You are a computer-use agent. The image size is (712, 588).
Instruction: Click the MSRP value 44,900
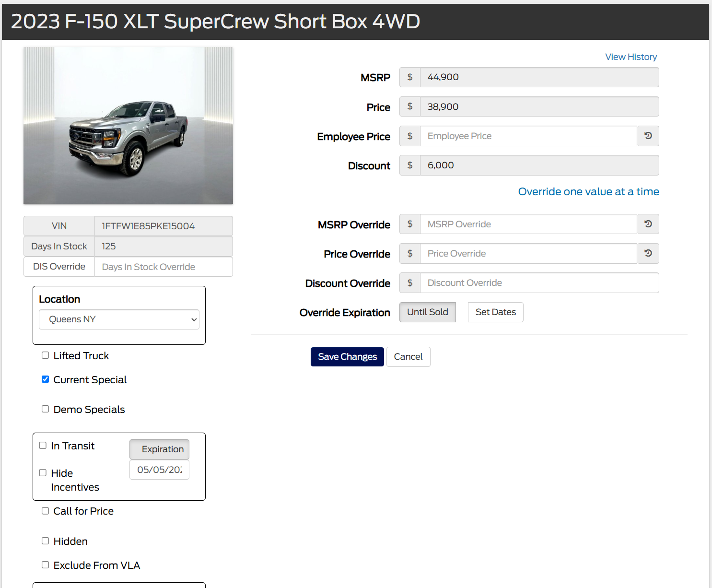pos(539,77)
